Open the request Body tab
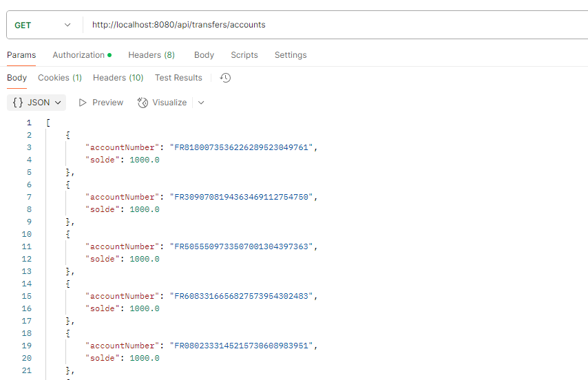 204,55
